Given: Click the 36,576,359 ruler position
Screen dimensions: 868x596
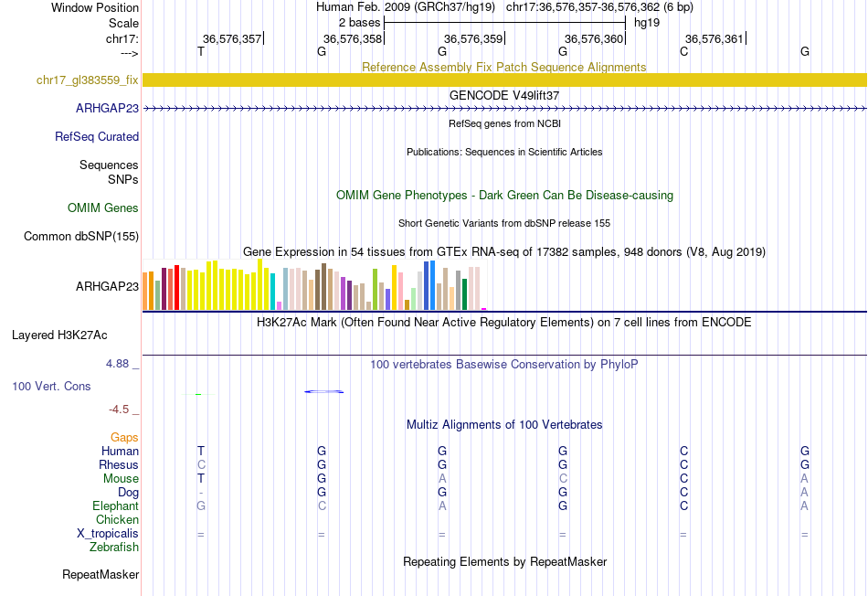Looking at the screenshot, I should (473, 38).
